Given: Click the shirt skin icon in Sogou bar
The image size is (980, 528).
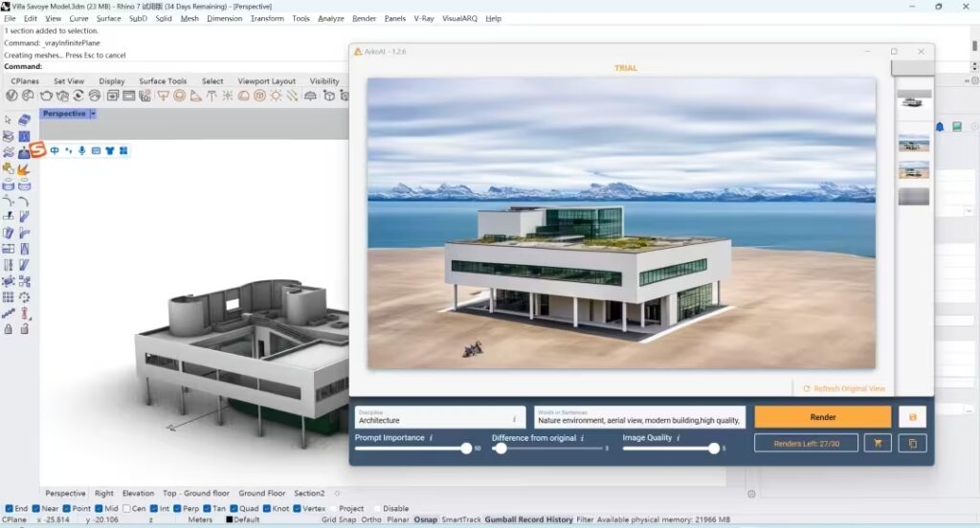Looking at the screenshot, I should [109, 150].
